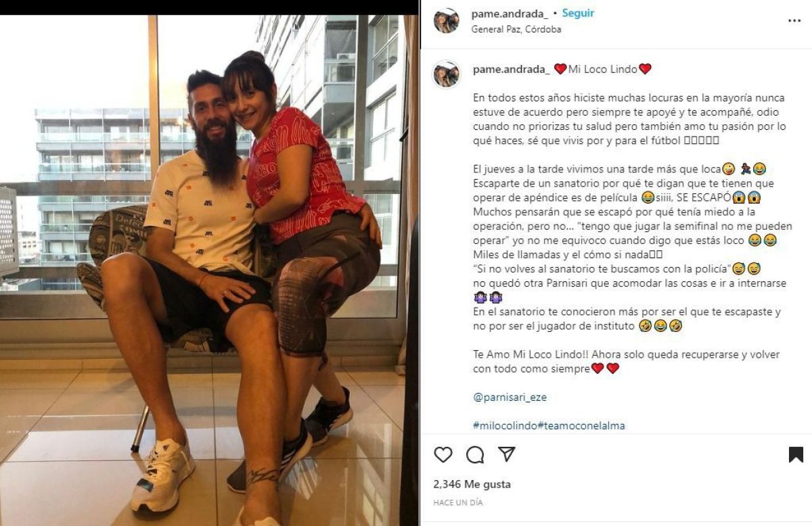Screen dimensions: 812x526
Task: Click the avatar beside the caption
Action: coord(446,74)
